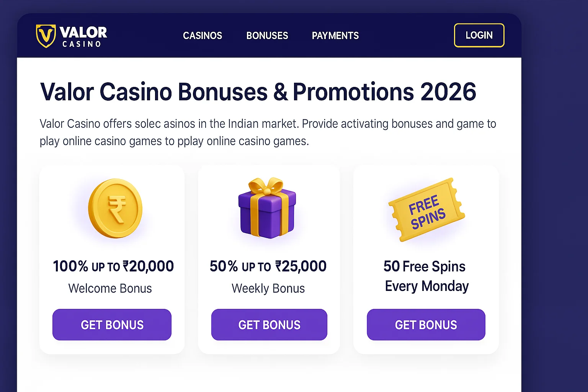Image resolution: width=588 pixels, height=392 pixels.
Task: Open the Payments navigation item
Action: (335, 36)
